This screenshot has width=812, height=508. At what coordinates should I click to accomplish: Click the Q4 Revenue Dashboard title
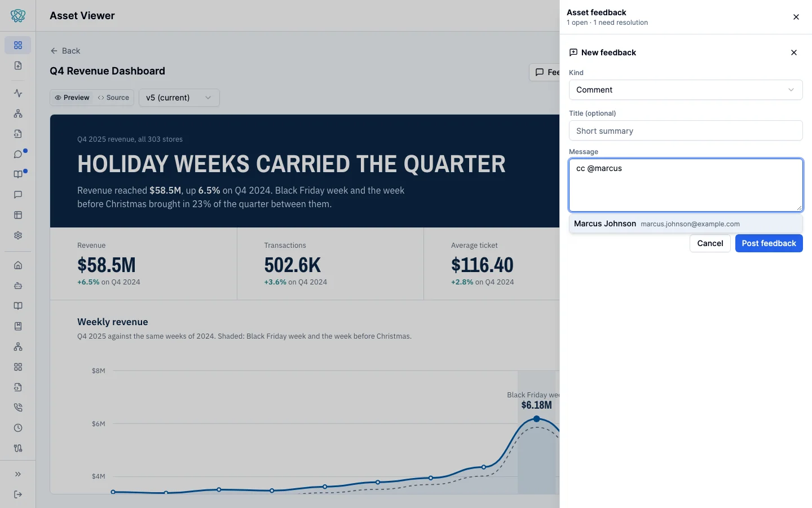pos(107,71)
